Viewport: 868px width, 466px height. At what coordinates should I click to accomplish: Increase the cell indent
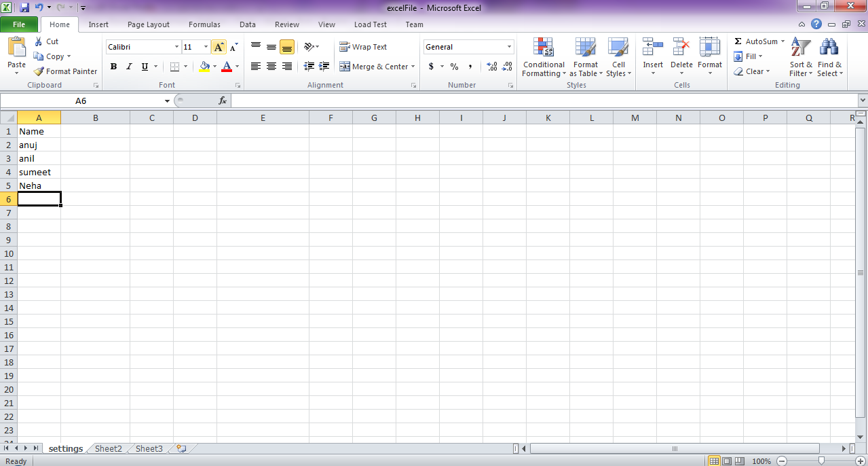pyautogui.click(x=324, y=67)
